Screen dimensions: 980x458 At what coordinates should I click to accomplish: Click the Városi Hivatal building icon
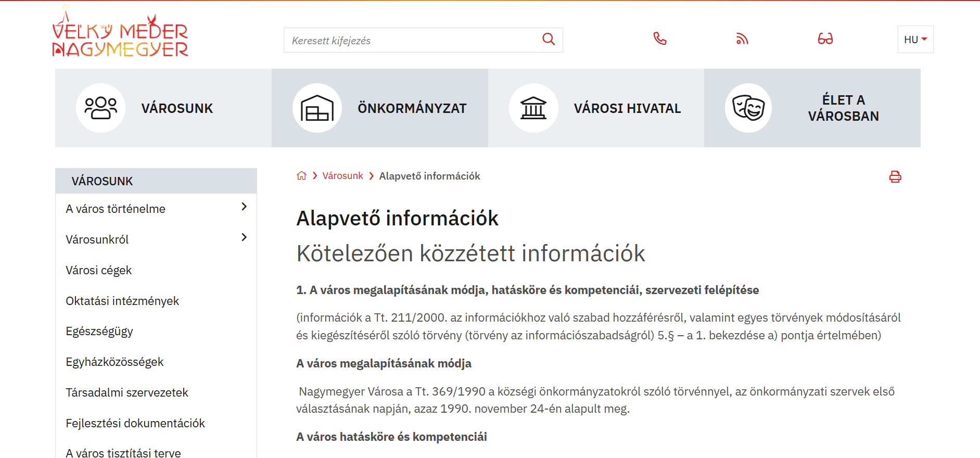(533, 108)
